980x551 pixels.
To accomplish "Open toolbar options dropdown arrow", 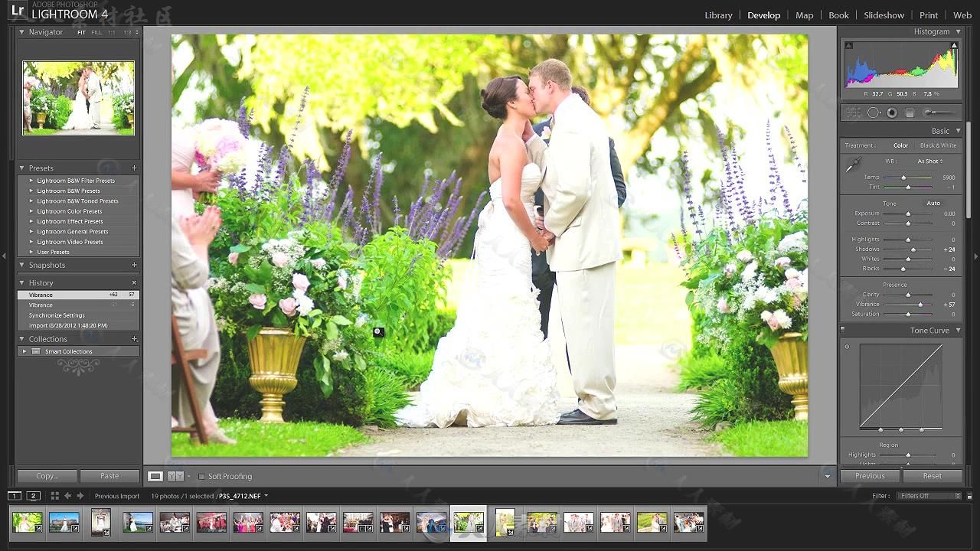I will click(827, 477).
